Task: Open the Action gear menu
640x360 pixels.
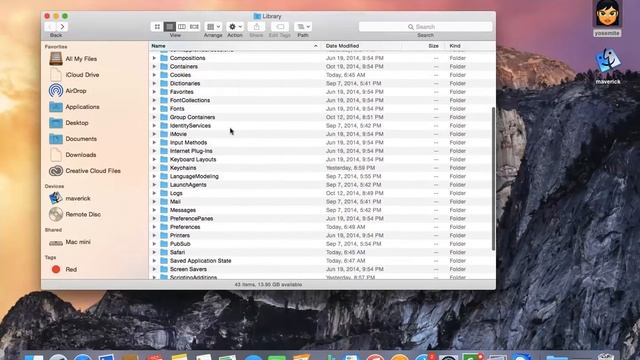Action: pos(235,27)
